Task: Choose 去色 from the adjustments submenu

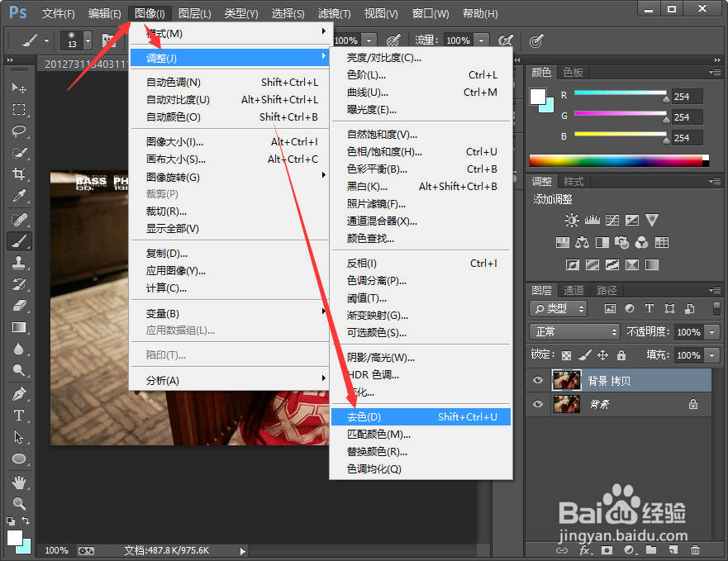Action: click(364, 416)
